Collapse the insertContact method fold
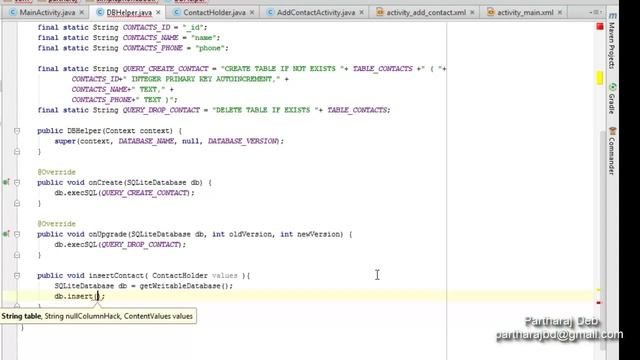The width and height of the screenshot is (640, 360). [17, 276]
